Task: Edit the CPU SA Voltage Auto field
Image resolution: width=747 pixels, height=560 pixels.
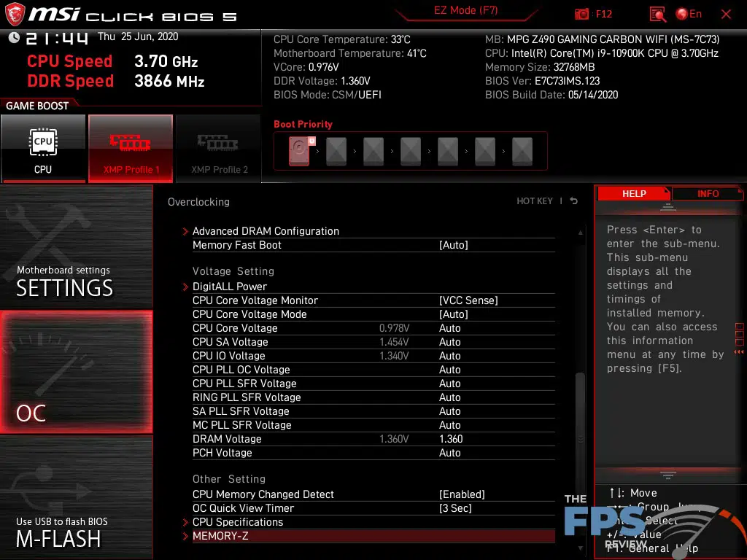Action: pos(449,342)
